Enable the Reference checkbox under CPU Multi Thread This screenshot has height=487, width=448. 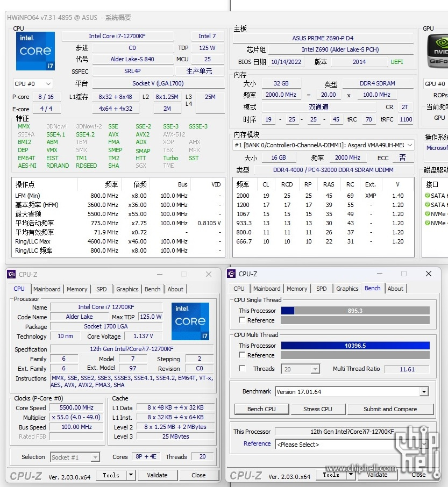(242, 355)
